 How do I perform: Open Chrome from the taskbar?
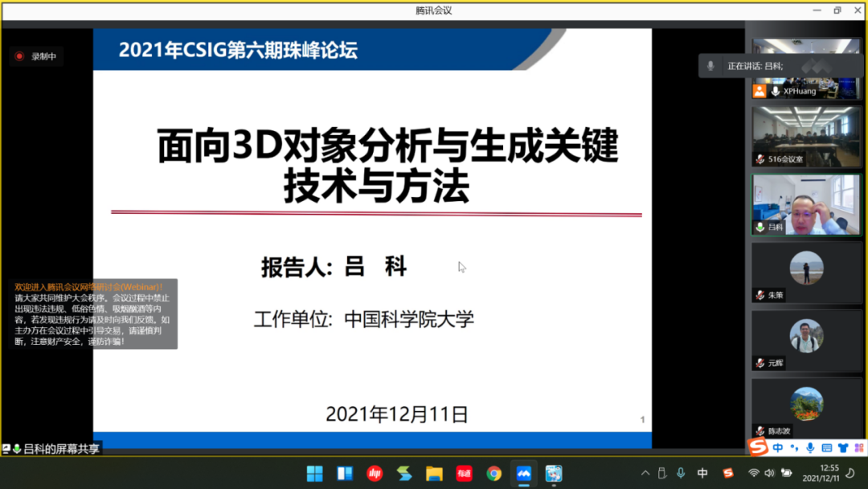coord(493,474)
